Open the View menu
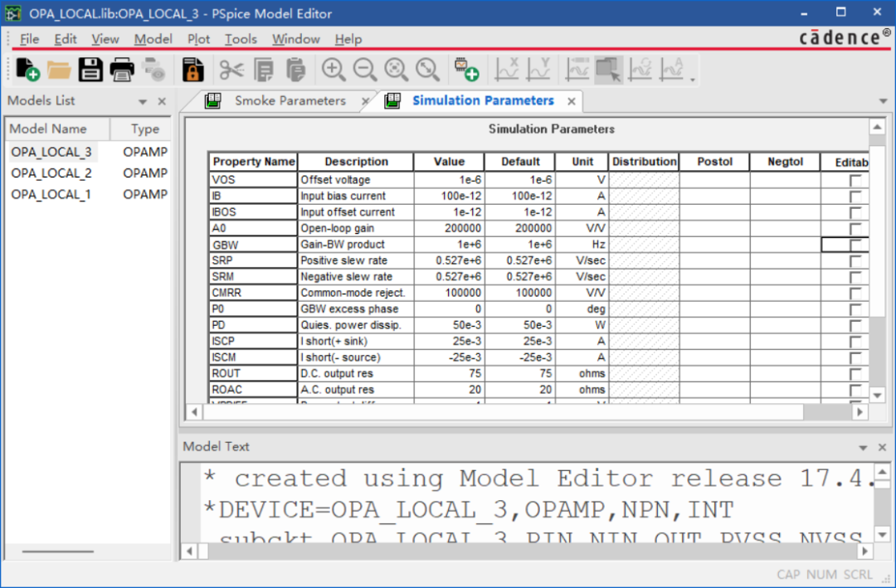The image size is (896, 588). click(105, 39)
